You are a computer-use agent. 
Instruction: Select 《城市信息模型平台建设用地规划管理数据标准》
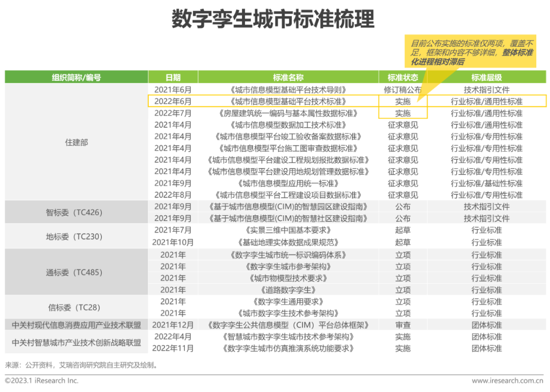[288, 172]
